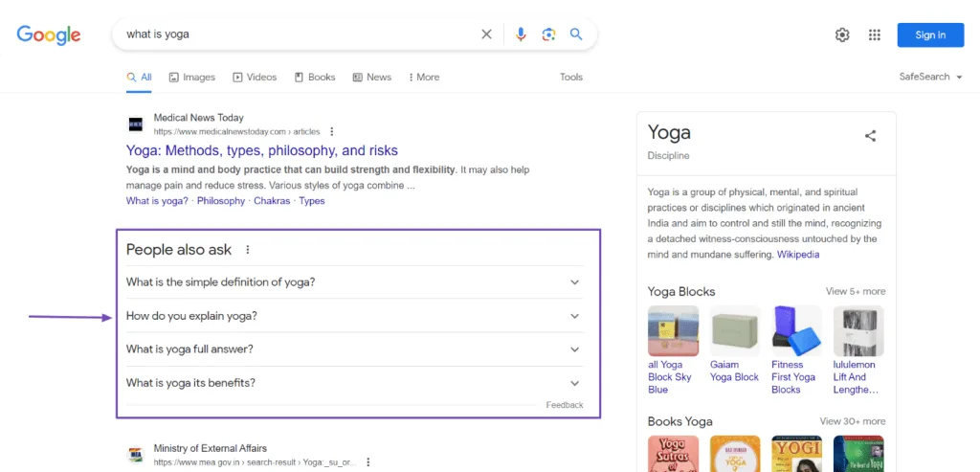Clear the search box with X icon
This screenshot has width=980, height=472.
(486, 34)
